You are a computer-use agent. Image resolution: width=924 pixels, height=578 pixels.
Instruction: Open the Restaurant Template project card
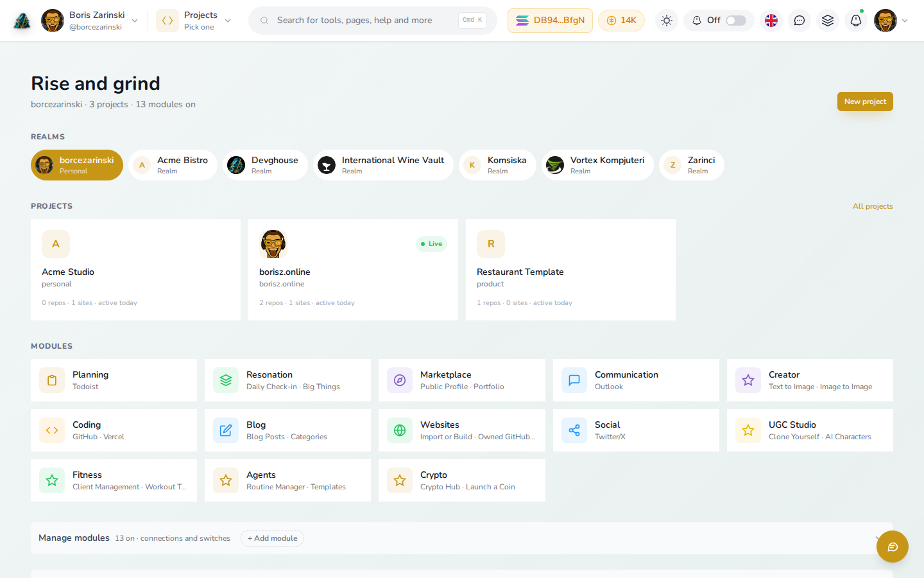(x=570, y=270)
